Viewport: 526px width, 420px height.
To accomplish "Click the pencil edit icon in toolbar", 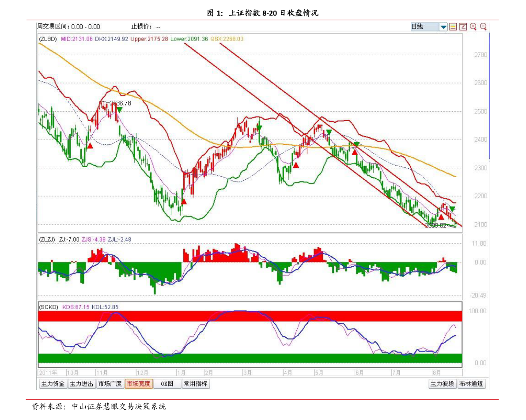I will (x=463, y=27).
